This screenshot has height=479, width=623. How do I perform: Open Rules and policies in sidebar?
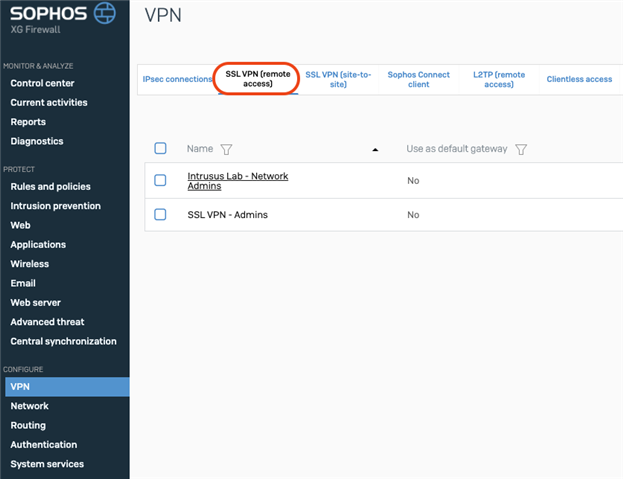click(50, 186)
